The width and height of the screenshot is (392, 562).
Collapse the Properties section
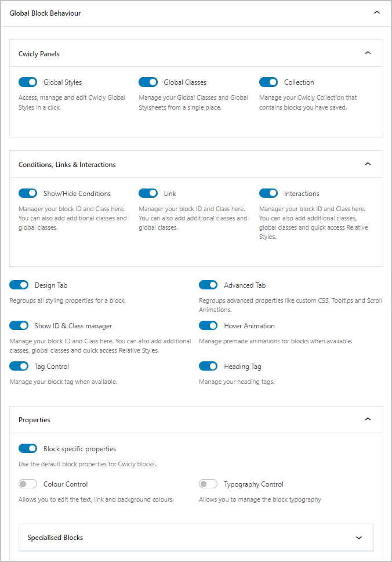[x=368, y=419]
